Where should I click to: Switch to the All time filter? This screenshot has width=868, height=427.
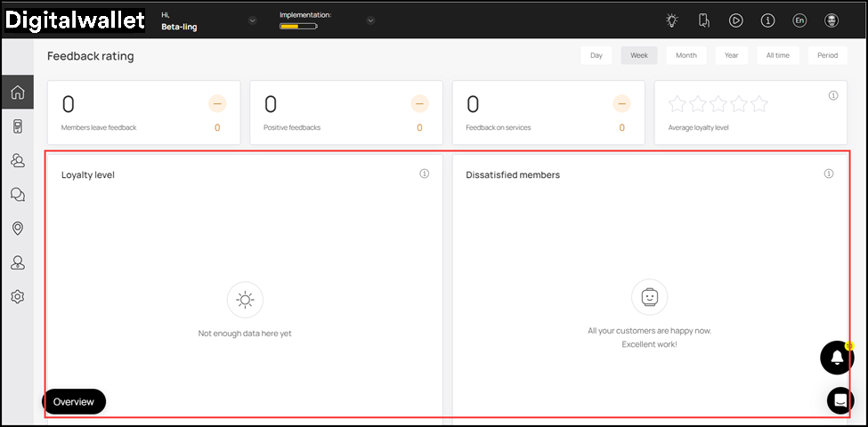[x=777, y=55]
